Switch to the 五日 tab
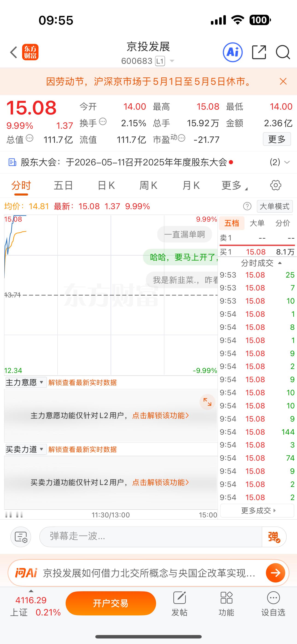297x644 pixels. [64, 185]
